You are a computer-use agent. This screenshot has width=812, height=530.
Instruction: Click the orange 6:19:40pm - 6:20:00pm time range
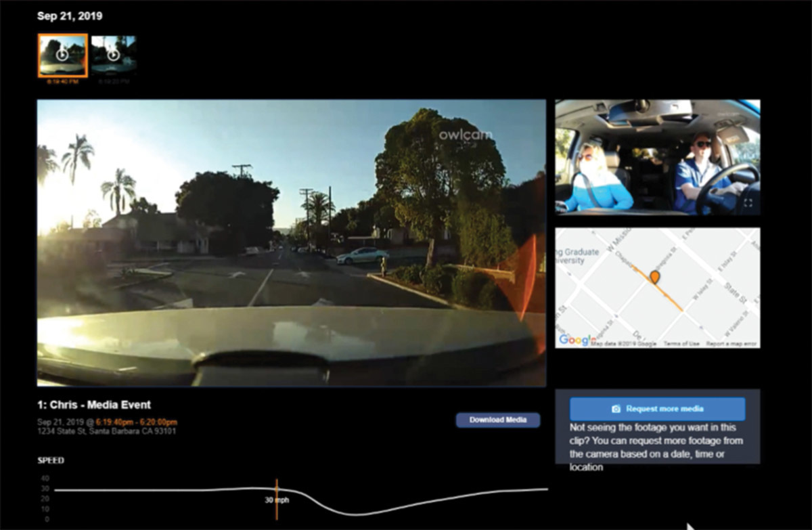coord(137,422)
